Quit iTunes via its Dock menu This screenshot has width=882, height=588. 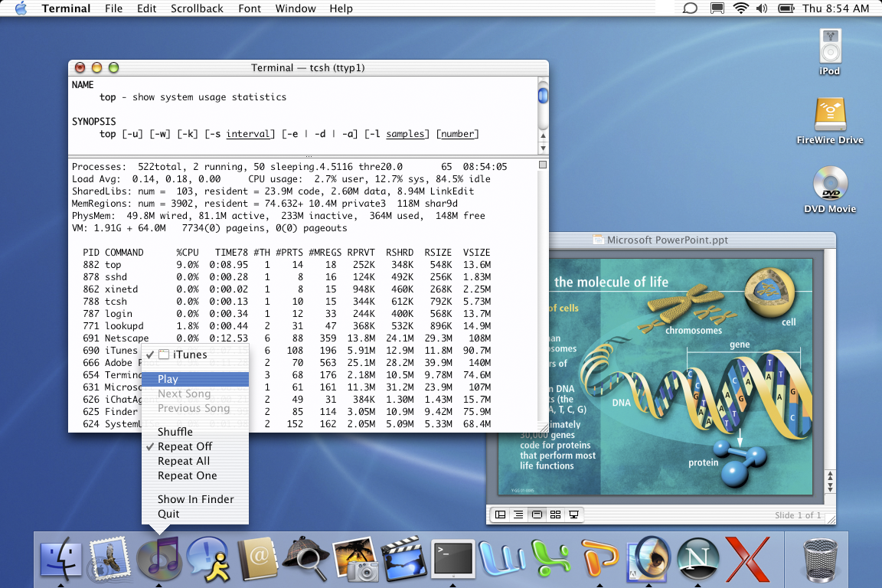tap(168, 514)
